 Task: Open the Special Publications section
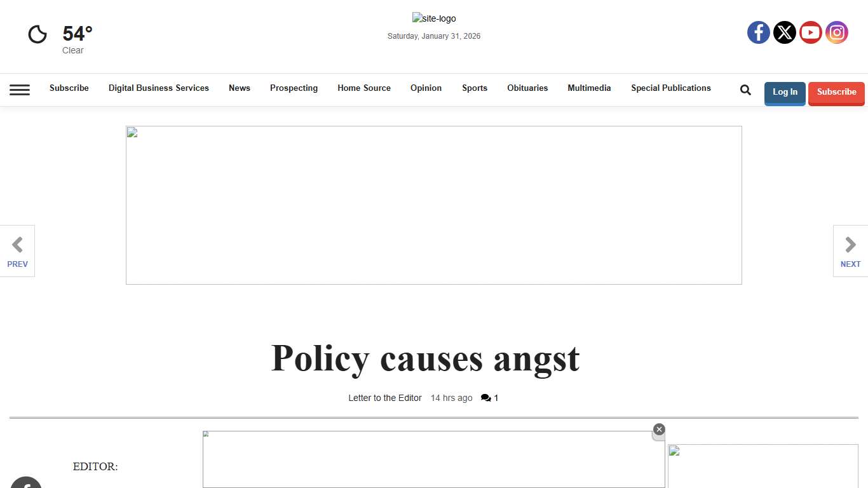coord(671,88)
